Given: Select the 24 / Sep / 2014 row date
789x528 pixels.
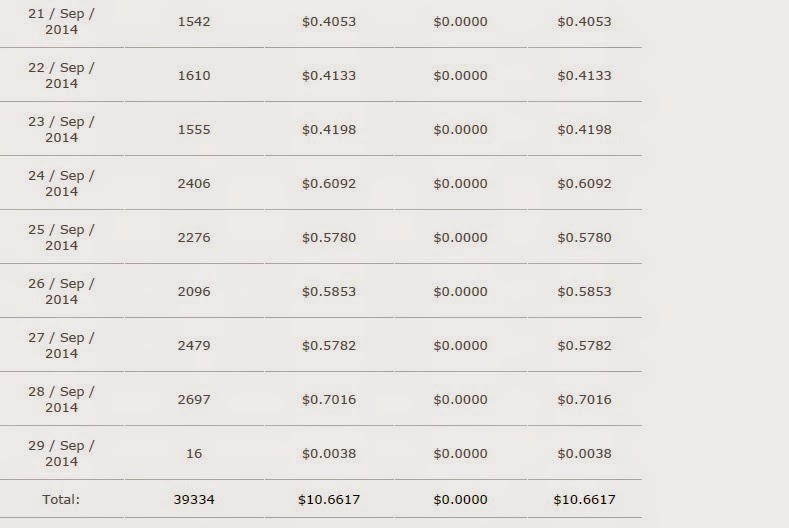Looking at the screenshot, I should click(x=61, y=183).
